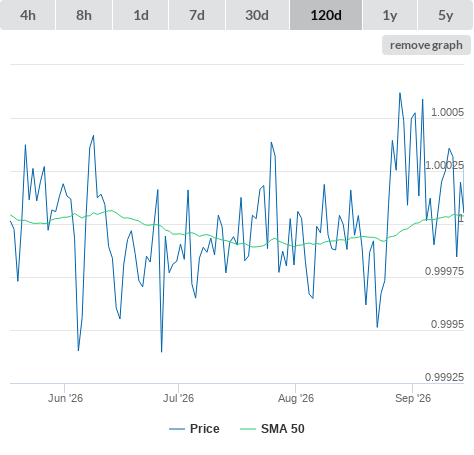Click the 1.0005 y-axis gridline label
The width and height of the screenshot is (474, 455).
pos(447,112)
